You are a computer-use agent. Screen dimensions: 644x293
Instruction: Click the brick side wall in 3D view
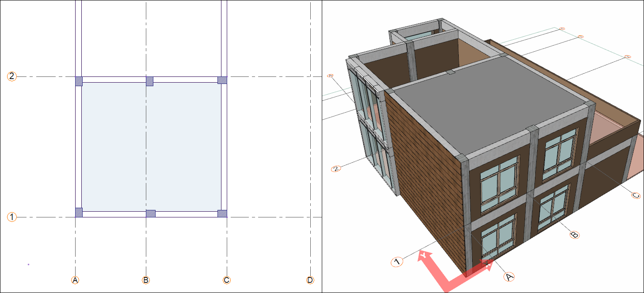tap(424, 177)
